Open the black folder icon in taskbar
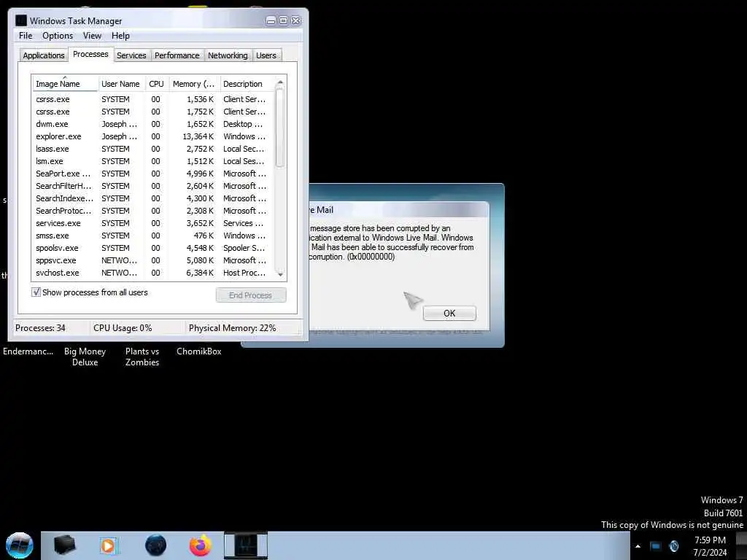 pos(64,545)
